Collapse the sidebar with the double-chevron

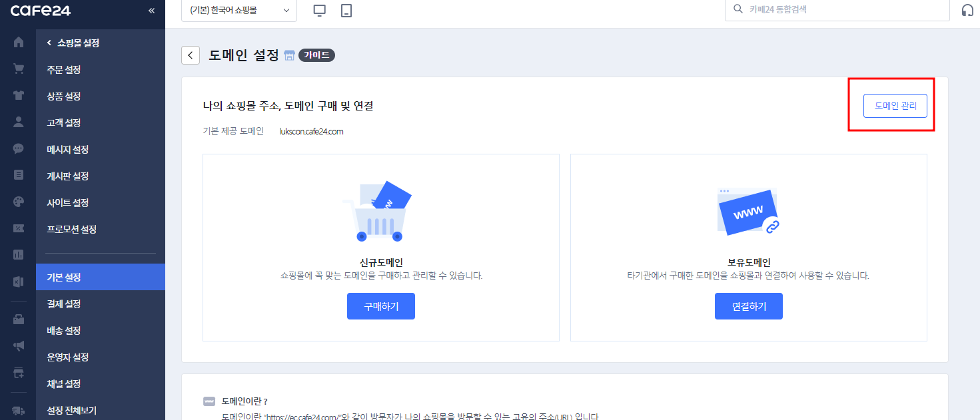tap(151, 10)
